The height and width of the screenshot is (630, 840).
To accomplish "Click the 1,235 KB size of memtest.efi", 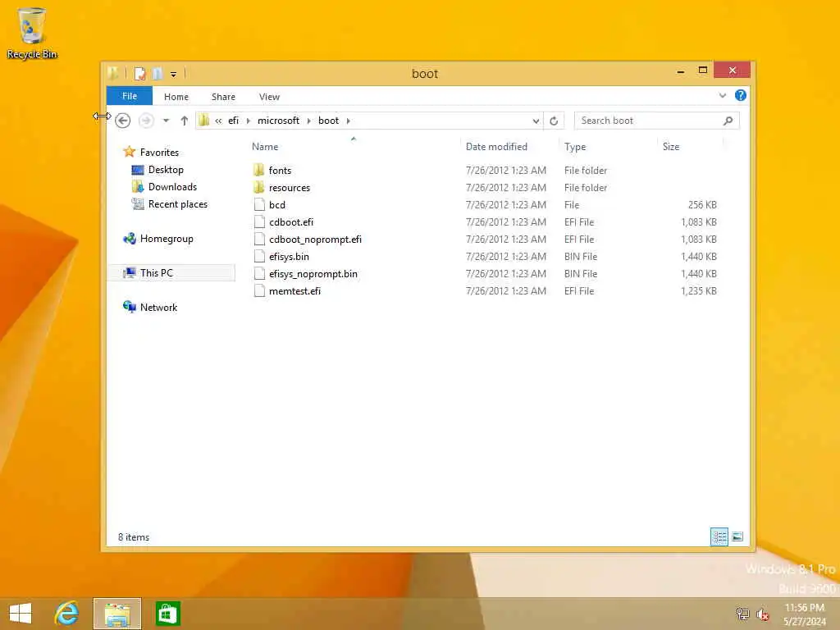I will [699, 291].
